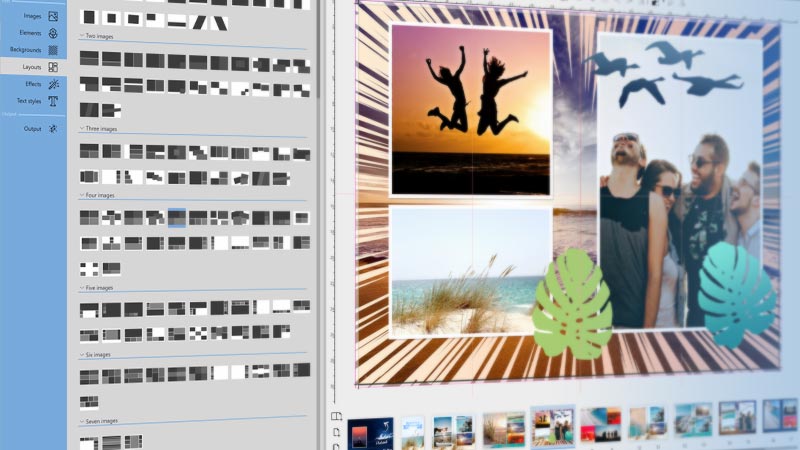
Task: Select the jumping silhouettes sunset photo
Action: [x=471, y=110]
